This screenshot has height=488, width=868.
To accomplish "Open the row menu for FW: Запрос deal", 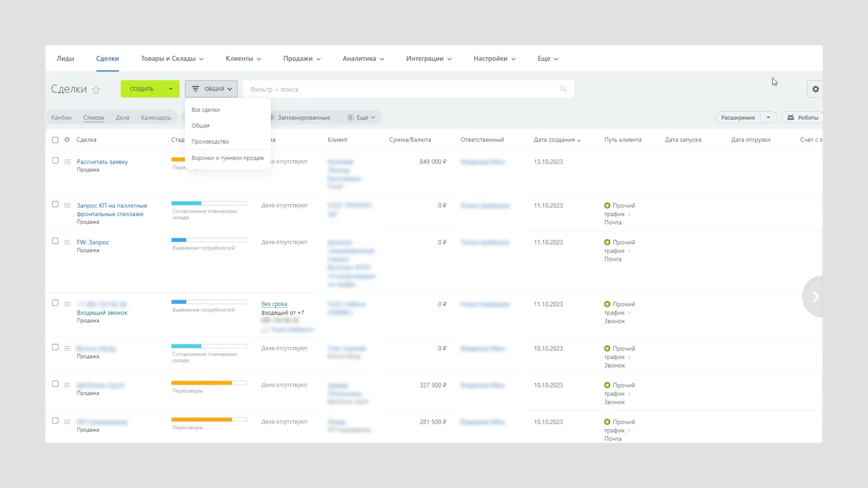I will [x=67, y=242].
